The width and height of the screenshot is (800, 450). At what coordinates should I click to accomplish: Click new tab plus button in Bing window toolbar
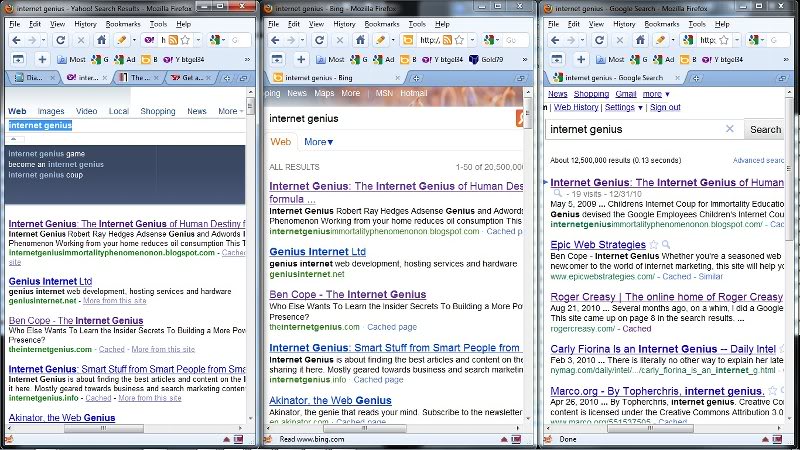[x=301, y=60]
